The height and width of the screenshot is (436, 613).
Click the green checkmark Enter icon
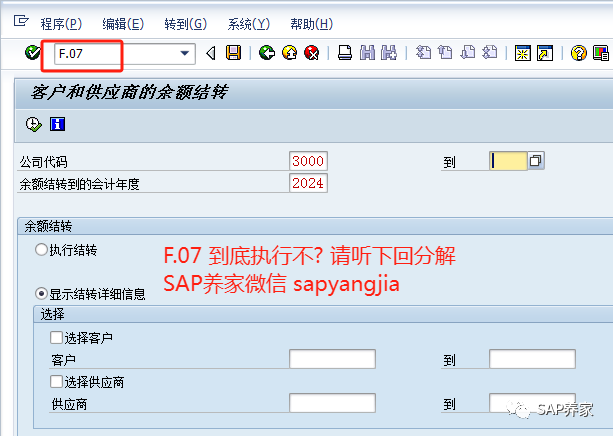pyautogui.click(x=32, y=52)
